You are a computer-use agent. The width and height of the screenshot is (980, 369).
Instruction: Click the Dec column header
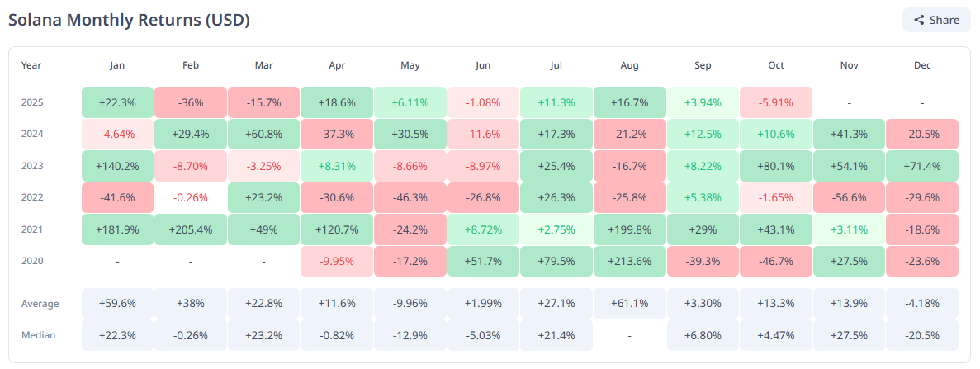coord(922,65)
